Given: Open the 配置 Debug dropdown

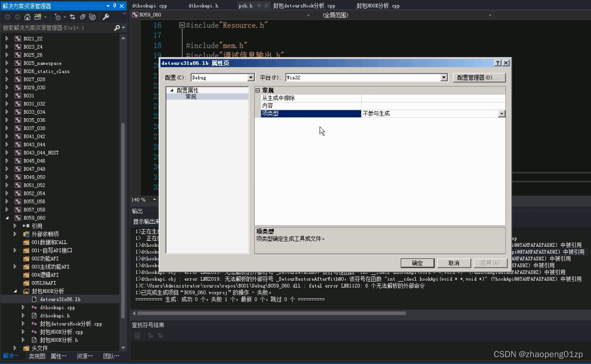Looking at the screenshot, I should [x=251, y=78].
